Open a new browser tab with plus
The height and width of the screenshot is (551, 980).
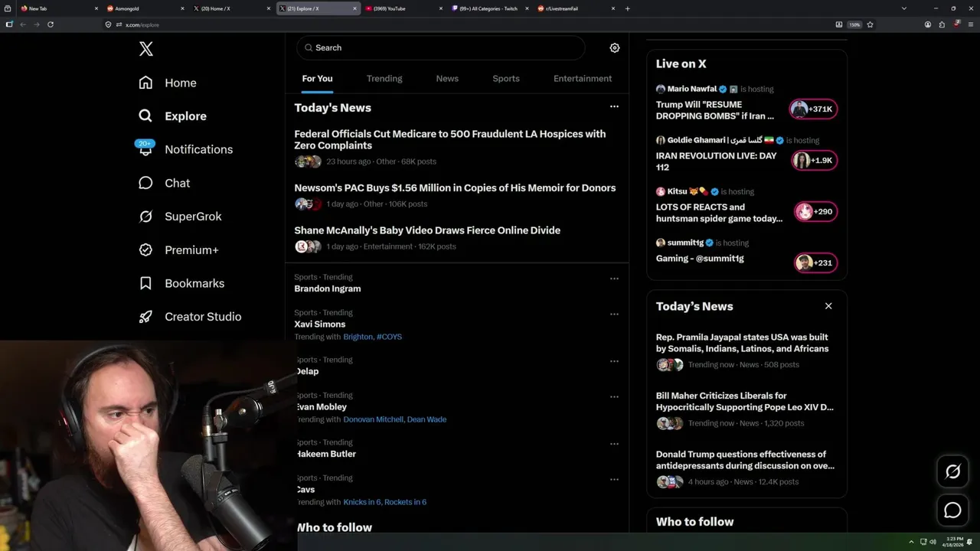coord(627,8)
